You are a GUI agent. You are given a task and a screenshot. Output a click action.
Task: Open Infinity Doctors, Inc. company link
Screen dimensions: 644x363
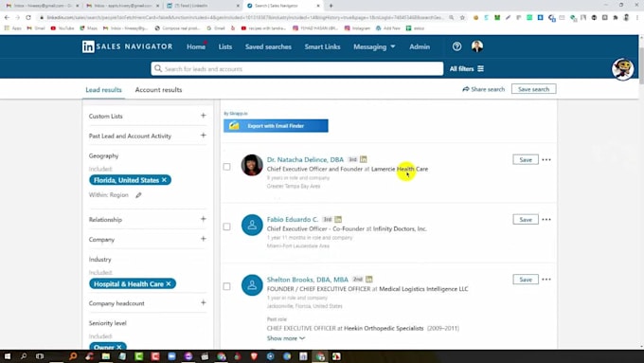pos(400,229)
